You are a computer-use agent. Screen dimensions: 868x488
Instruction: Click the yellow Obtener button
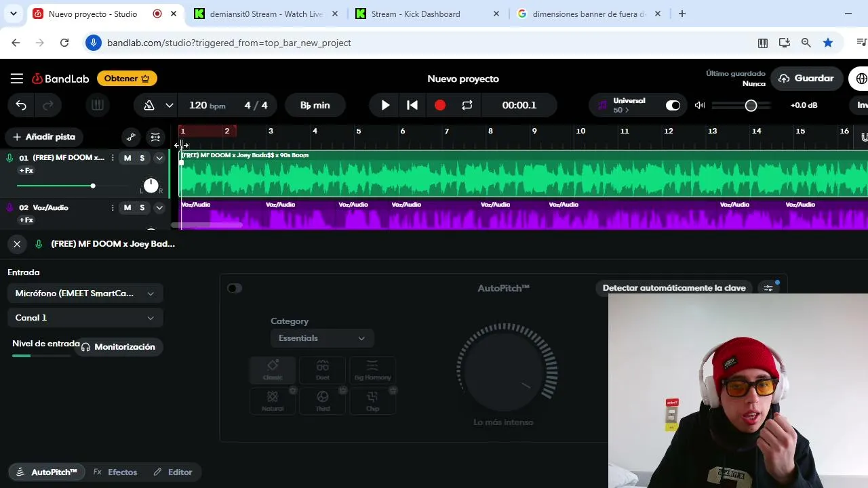pos(127,79)
